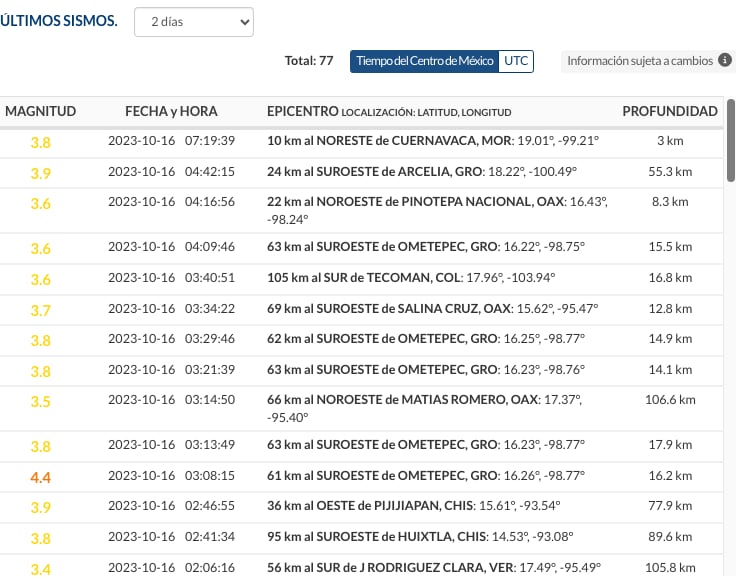The image size is (736, 580).
Task: Click the 'Información sujeta a cambios' notice
Action: 640,61
